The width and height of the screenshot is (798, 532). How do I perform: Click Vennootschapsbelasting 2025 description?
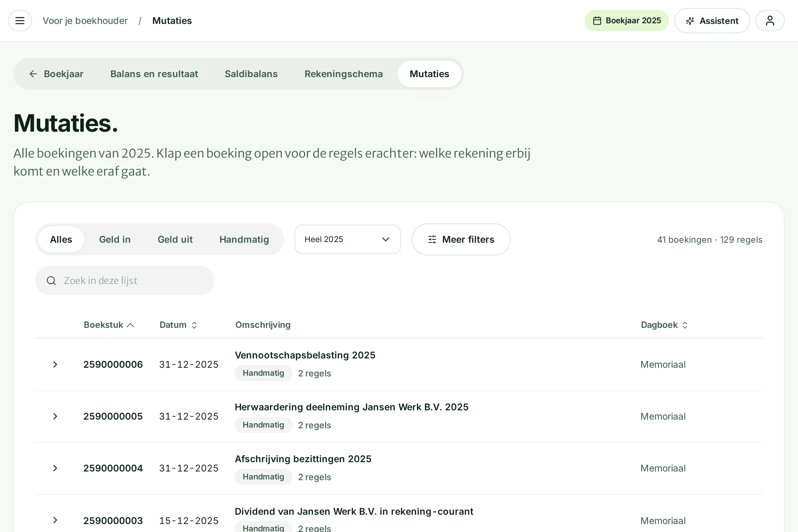[x=305, y=355]
